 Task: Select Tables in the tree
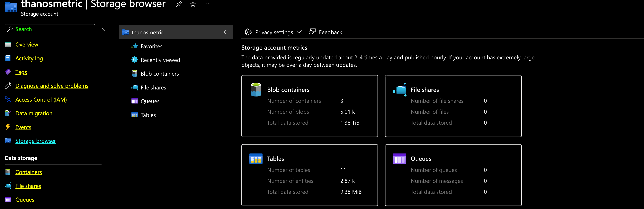tap(148, 115)
